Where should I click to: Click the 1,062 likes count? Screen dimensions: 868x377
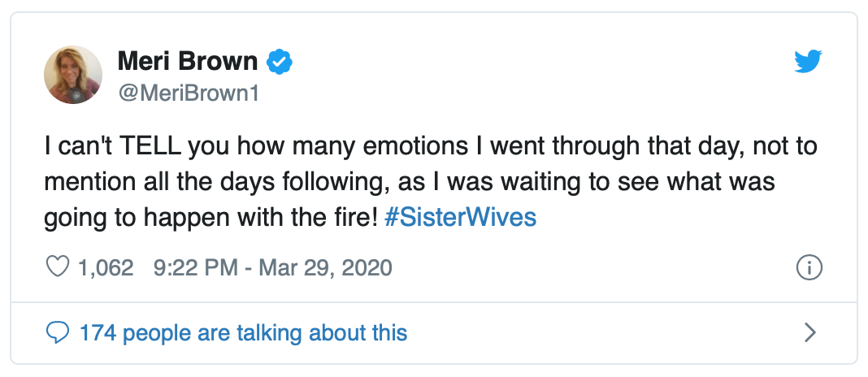coord(106,267)
